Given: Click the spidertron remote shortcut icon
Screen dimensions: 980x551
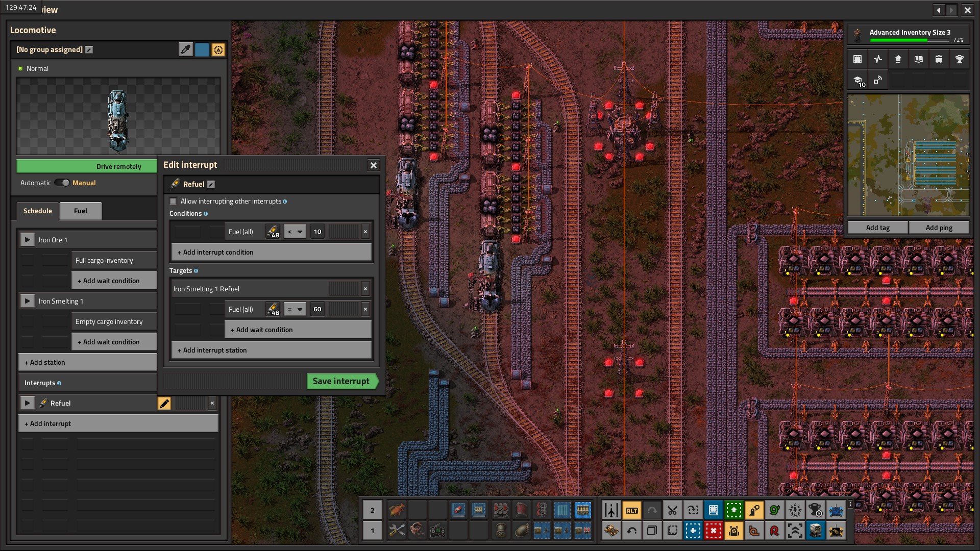Looking at the screenshot, I should click(836, 531).
